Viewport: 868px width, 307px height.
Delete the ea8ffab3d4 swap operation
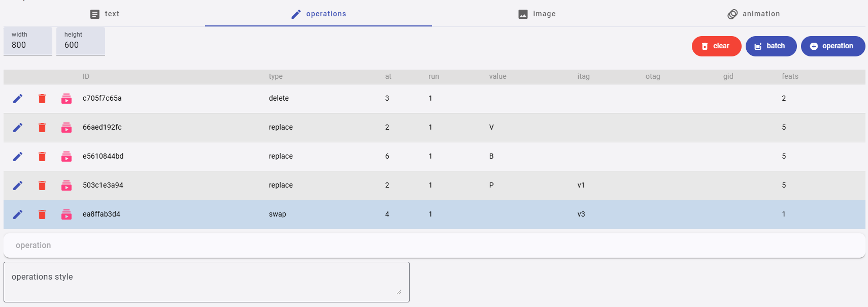[42, 214]
